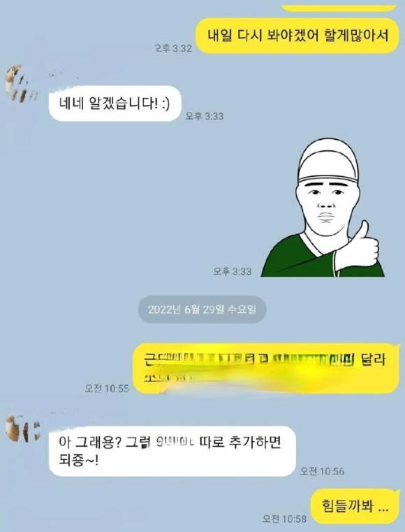Open the profile picture beside 네네 알겠습니다 message

pos(21,83)
